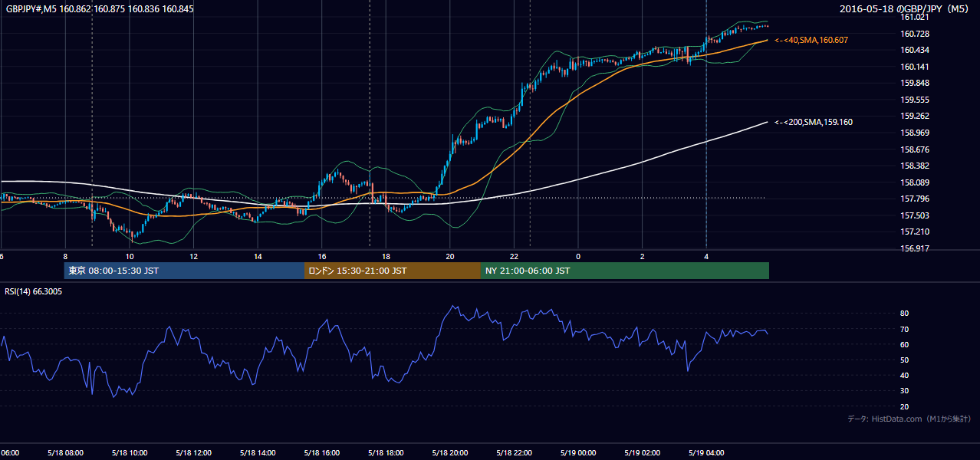Click the RSI axis value 60
Image resolution: width=980 pixels, height=460 pixels.
[905, 344]
